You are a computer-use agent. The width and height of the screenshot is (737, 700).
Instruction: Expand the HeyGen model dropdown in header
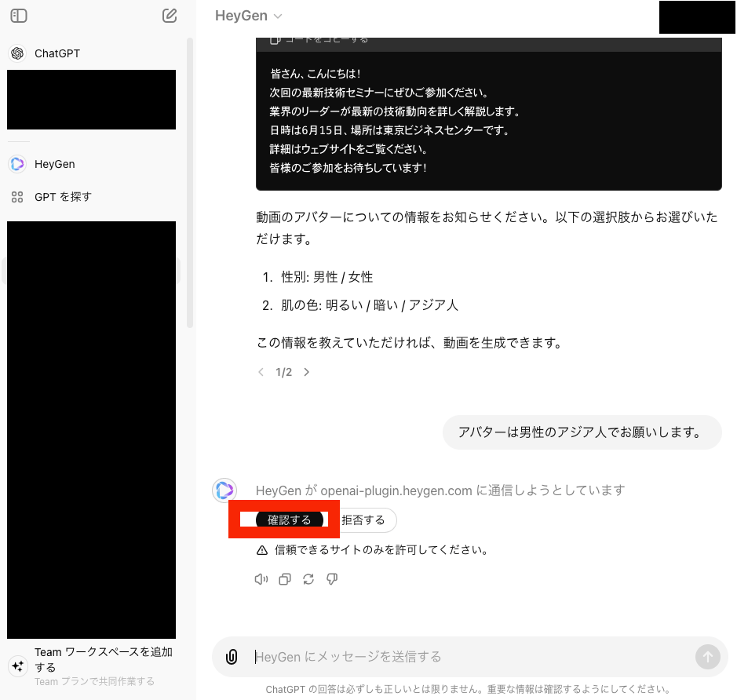click(x=249, y=16)
